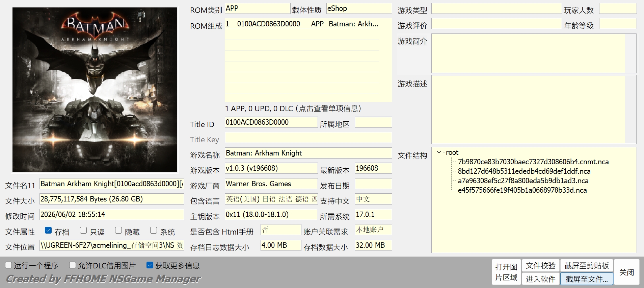644x288 pixels.
Task: Click the 存档日志数据大小 field 4.00 MB
Action: pos(281,245)
